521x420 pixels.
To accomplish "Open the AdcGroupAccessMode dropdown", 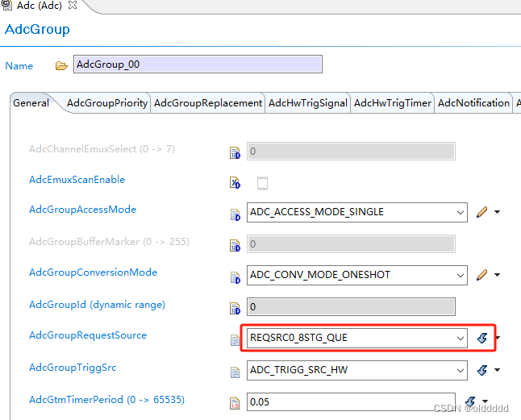I will [x=356, y=212].
